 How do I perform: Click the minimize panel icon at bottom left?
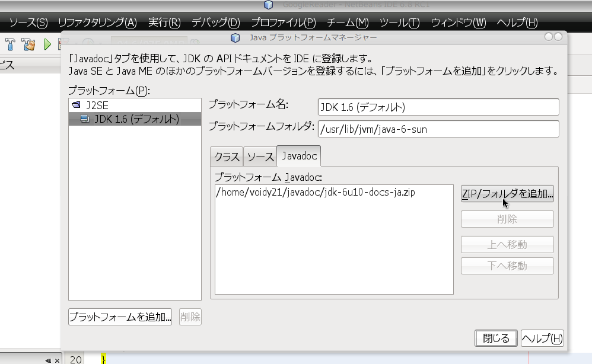coord(48,360)
